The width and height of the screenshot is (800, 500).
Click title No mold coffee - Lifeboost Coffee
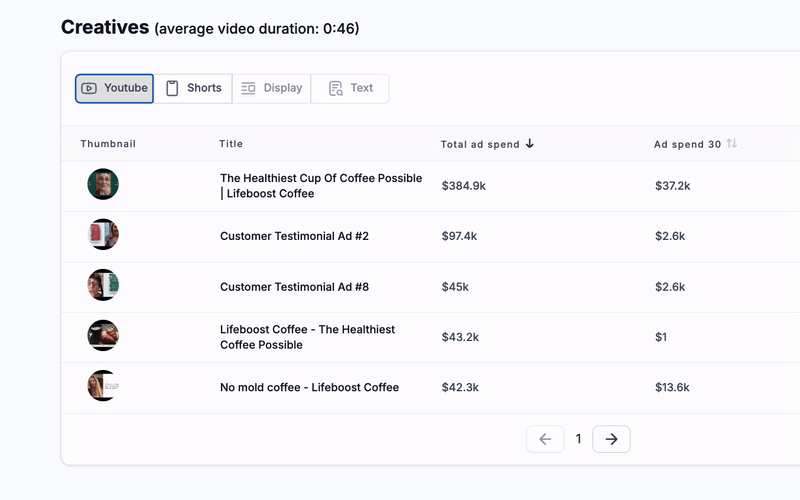[x=309, y=387]
